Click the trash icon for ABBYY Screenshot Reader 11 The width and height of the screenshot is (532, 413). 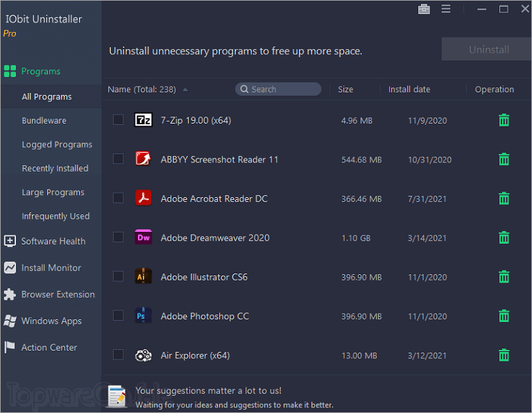[x=504, y=159]
